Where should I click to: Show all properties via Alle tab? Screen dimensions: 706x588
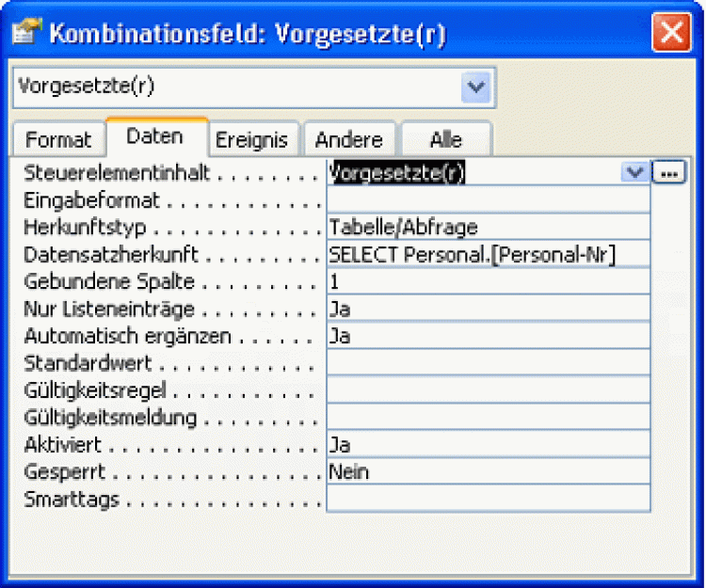click(x=445, y=140)
